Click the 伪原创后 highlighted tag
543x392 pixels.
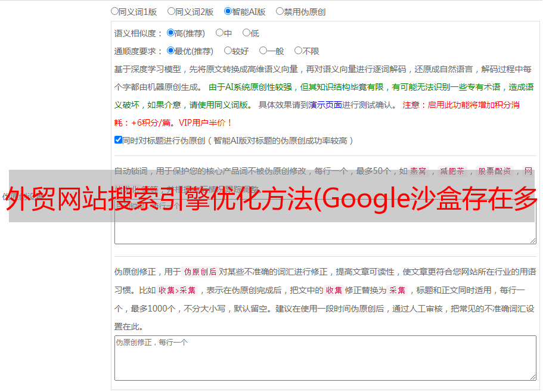pyautogui.click(x=200, y=272)
